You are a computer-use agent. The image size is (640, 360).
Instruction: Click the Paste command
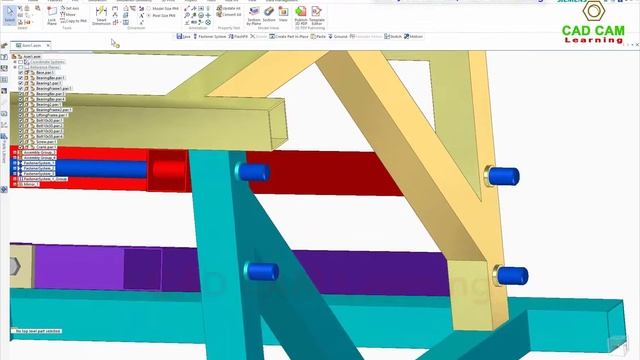click(x=318, y=36)
